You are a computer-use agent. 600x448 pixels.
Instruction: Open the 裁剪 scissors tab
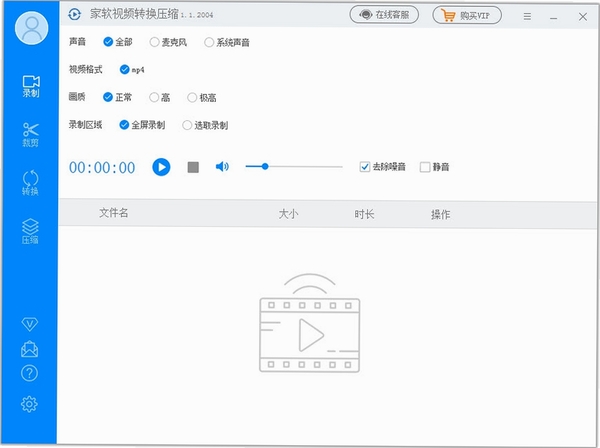pyautogui.click(x=31, y=135)
